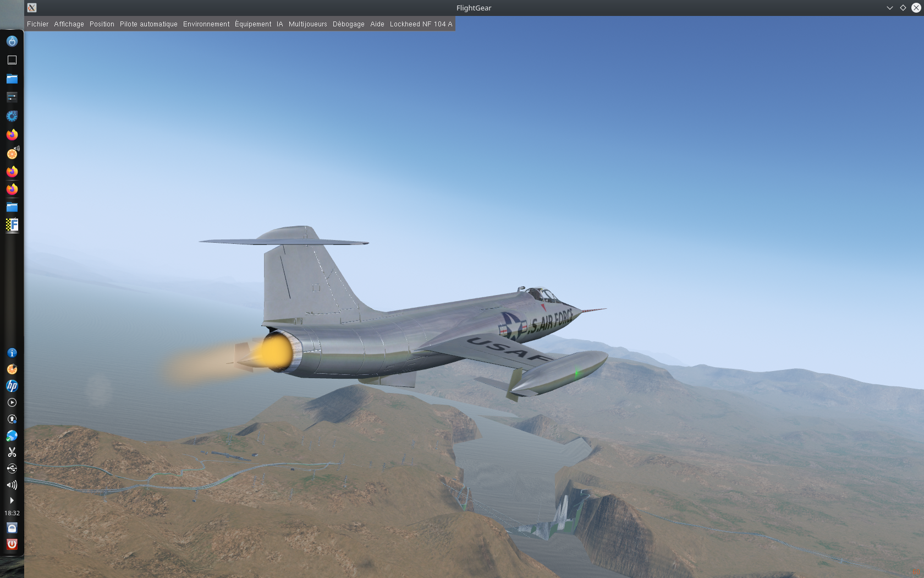Screen dimensions: 924x578
Task: Open the FlightGear window menu icon in title bar
Action: (32, 8)
